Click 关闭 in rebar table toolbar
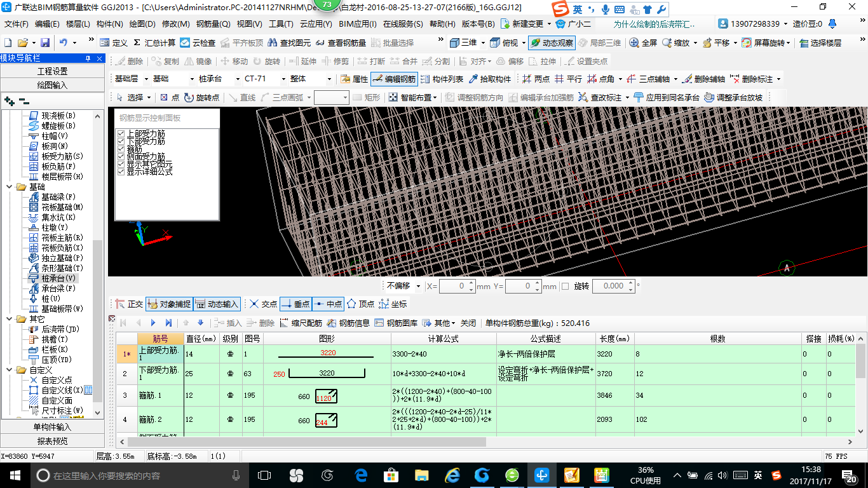 coord(468,323)
